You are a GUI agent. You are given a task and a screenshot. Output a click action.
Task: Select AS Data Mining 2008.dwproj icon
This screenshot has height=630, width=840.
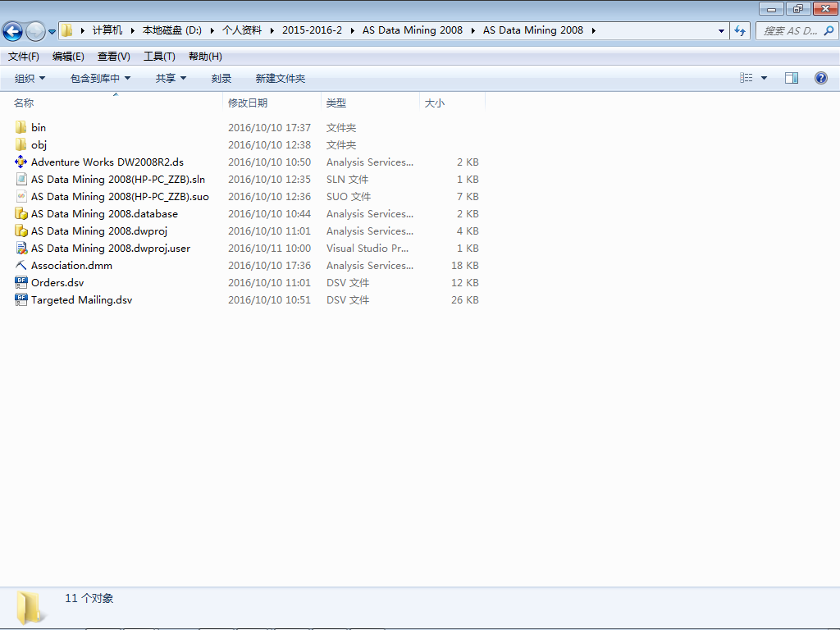pyautogui.click(x=21, y=231)
